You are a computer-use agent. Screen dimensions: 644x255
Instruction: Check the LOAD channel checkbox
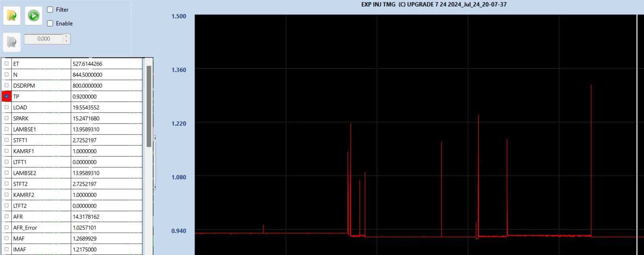point(6,107)
